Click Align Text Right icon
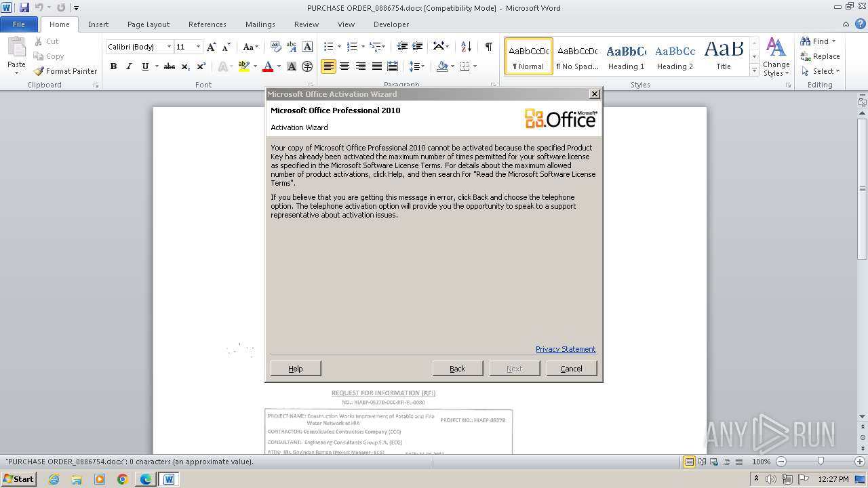The image size is (868, 488). tap(361, 66)
